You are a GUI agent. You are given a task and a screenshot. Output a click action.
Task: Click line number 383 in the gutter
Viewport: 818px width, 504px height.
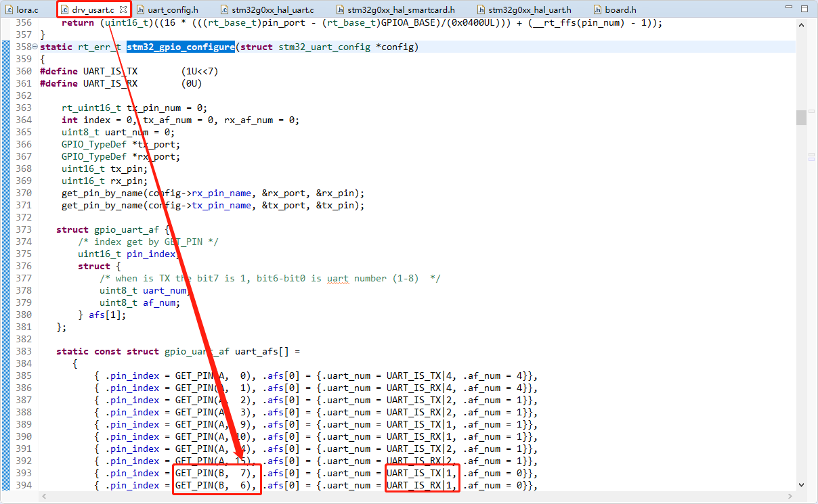tap(22, 351)
